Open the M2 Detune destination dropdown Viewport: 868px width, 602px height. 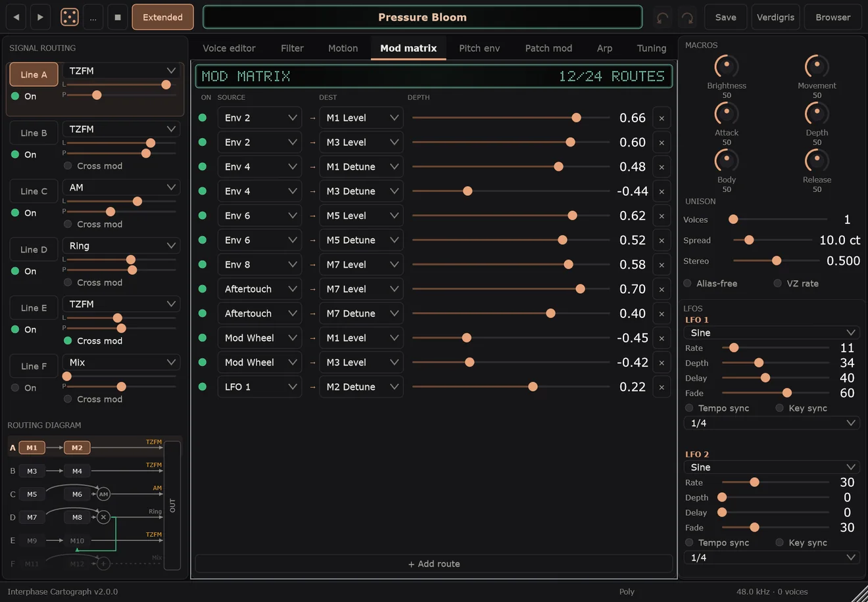tap(361, 387)
